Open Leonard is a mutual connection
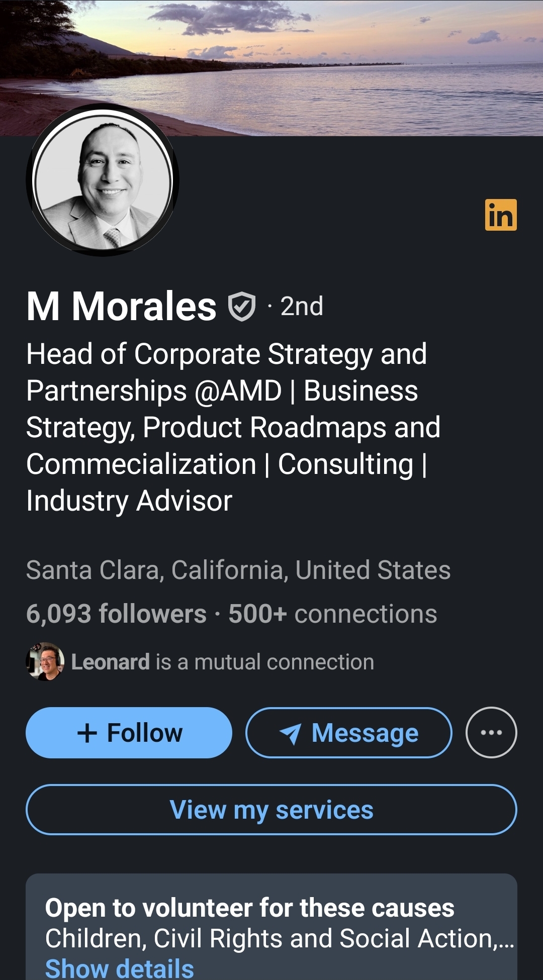 [x=222, y=662]
